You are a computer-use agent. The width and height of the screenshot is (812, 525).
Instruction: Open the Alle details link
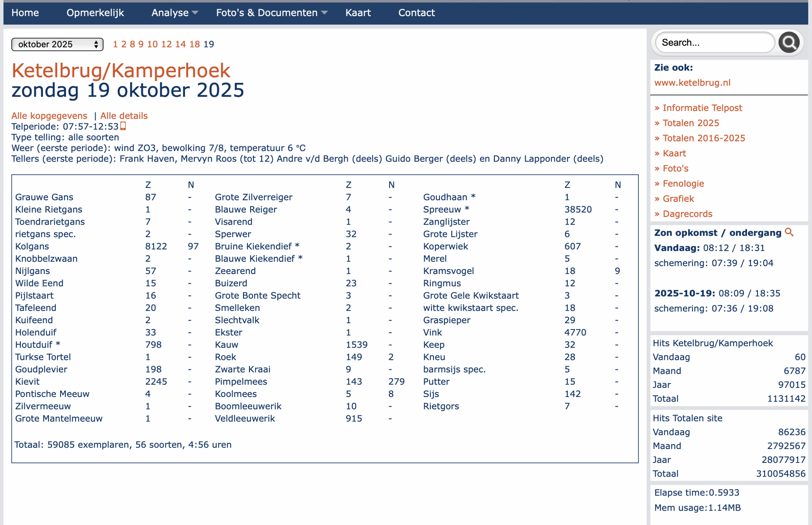tap(124, 116)
